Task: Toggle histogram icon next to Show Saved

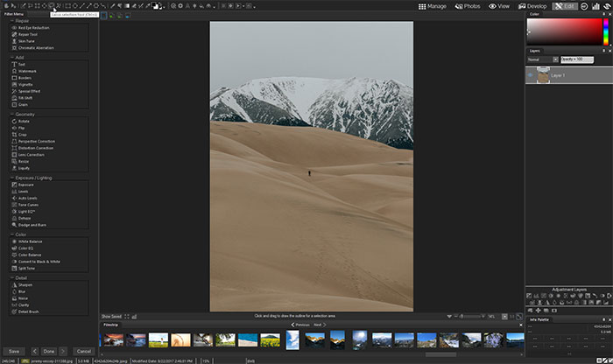Action: point(134,317)
